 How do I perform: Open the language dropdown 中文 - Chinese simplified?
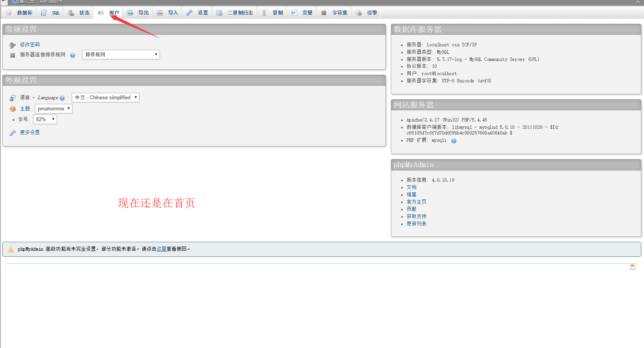tap(105, 97)
